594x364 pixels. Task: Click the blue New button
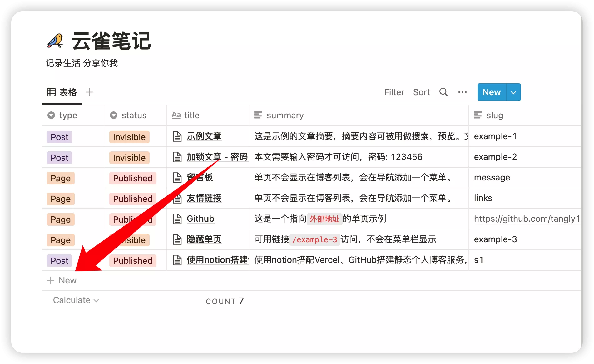pos(491,92)
